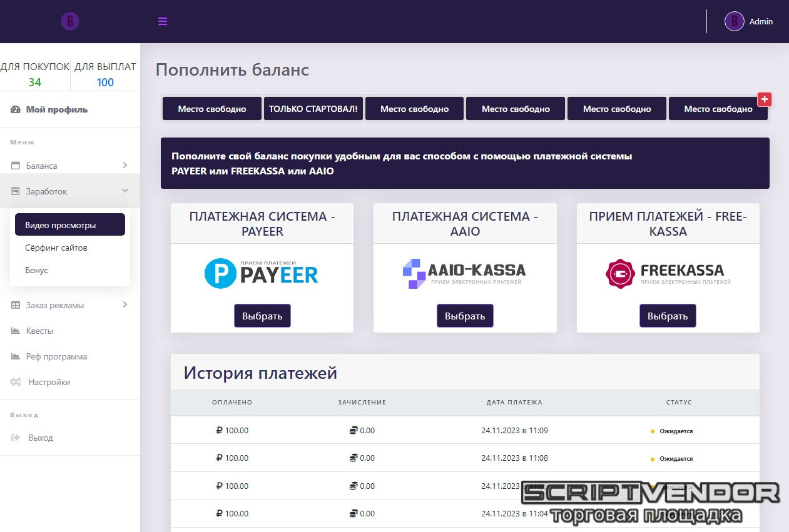789x532 pixels.
Task: Click the chart icon beside Реф программа
Action: 16,356
